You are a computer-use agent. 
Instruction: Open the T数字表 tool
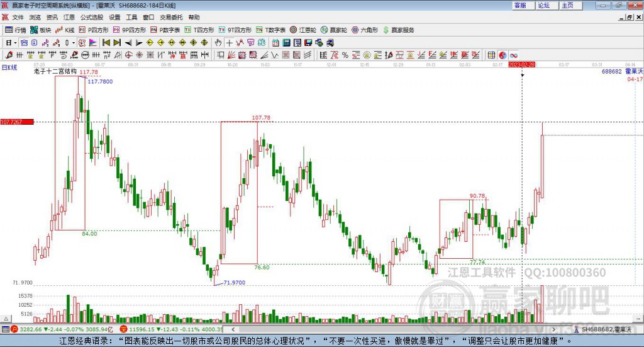[270, 30]
